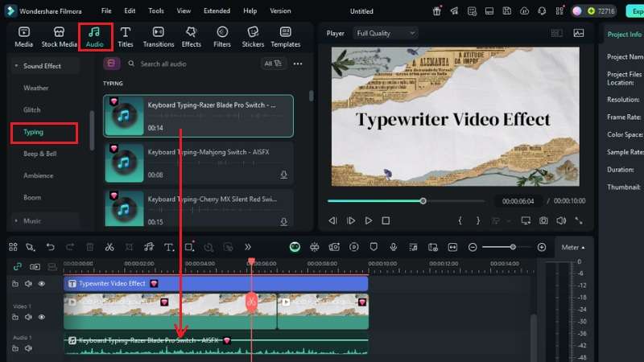Open the Project Info tab
Image resolution: width=644 pixels, height=362 pixels.
pos(625,35)
